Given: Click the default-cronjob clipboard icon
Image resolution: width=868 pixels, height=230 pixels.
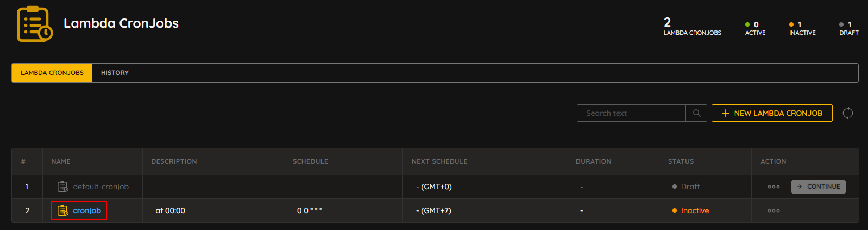Looking at the screenshot, I should click(63, 187).
